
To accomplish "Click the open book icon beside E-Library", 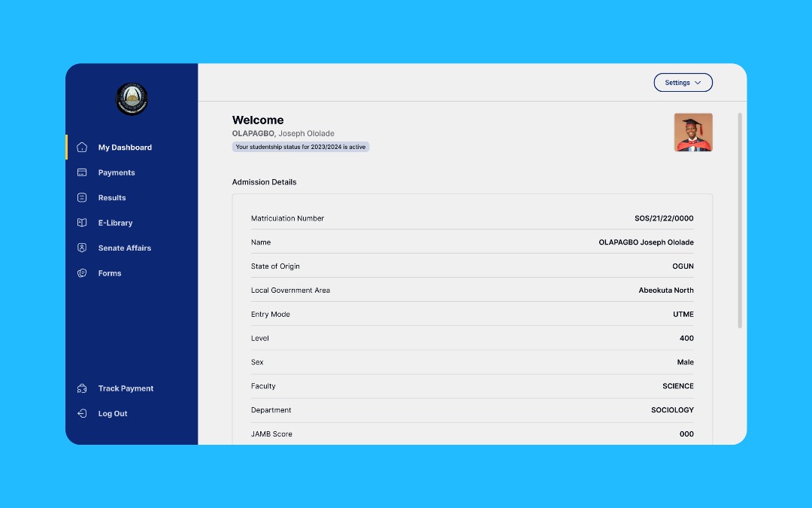I will click(82, 222).
